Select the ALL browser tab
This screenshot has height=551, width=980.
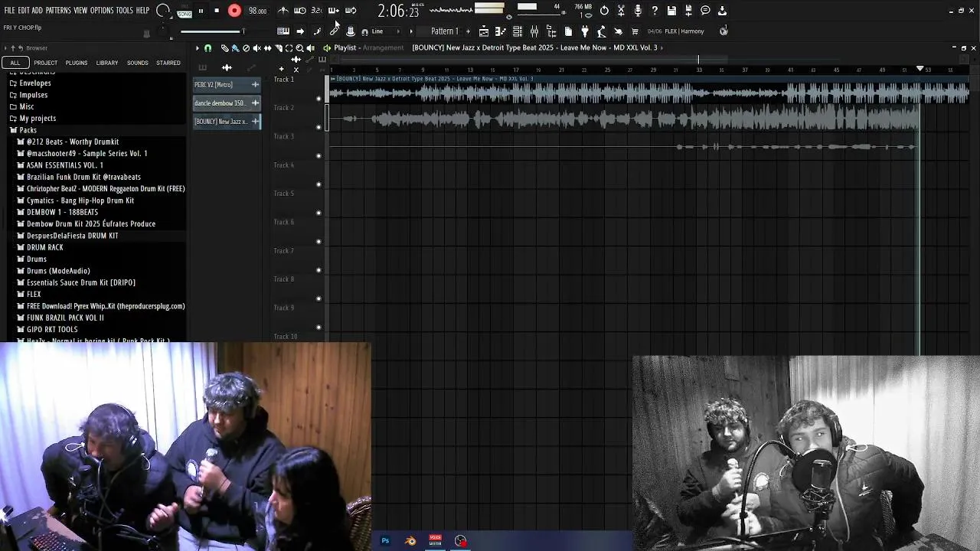click(x=15, y=63)
